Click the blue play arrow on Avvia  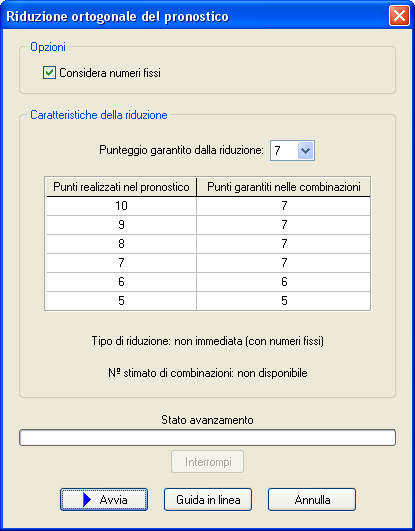tap(87, 500)
